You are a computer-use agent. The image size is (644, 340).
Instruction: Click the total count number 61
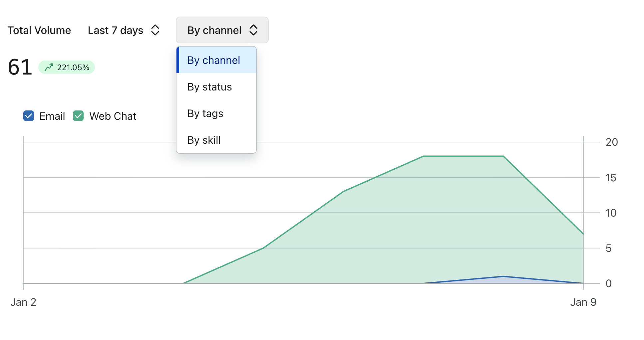click(x=20, y=67)
